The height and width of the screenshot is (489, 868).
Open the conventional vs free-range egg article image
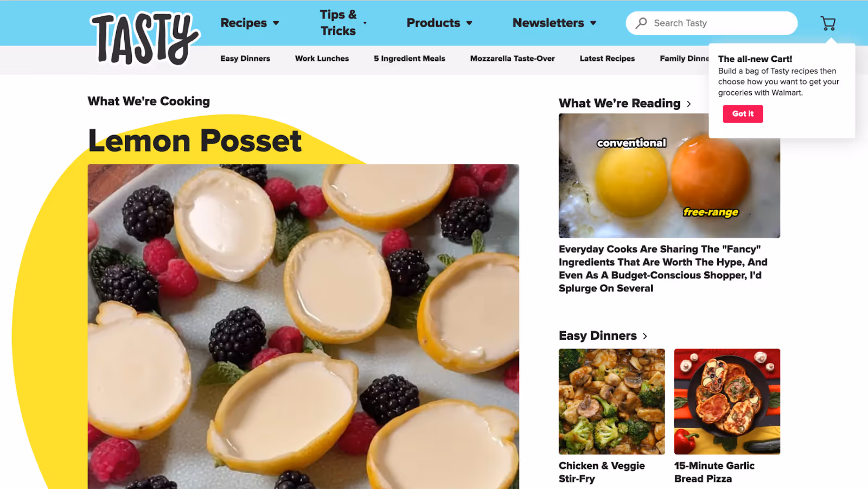click(x=669, y=176)
